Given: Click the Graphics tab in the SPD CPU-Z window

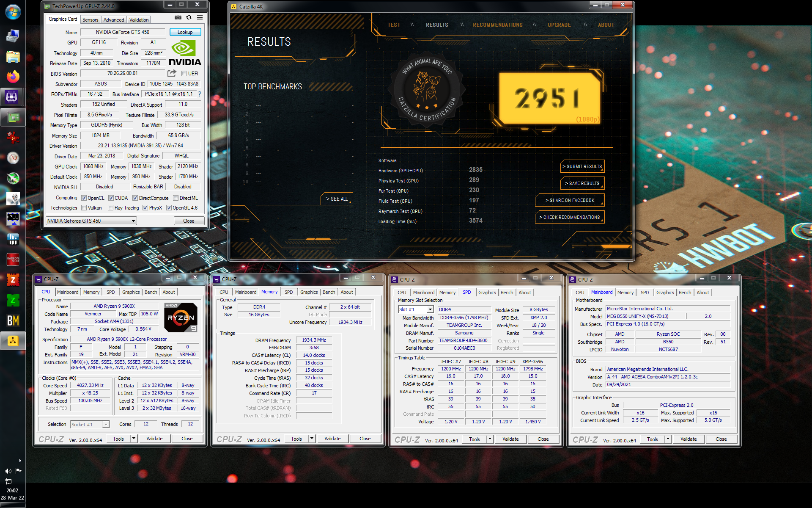Looking at the screenshot, I should click(x=487, y=293).
